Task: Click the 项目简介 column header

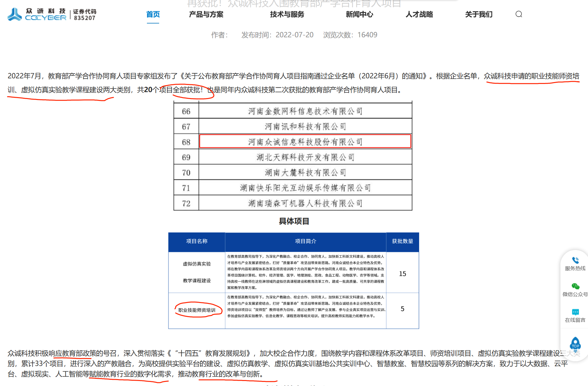Action: click(x=306, y=241)
